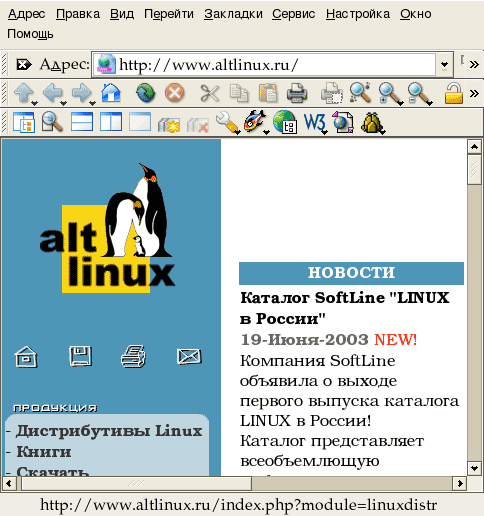The height and width of the screenshot is (516, 484).
Task: Split the view top and bottom
Action: coord(82,122)
